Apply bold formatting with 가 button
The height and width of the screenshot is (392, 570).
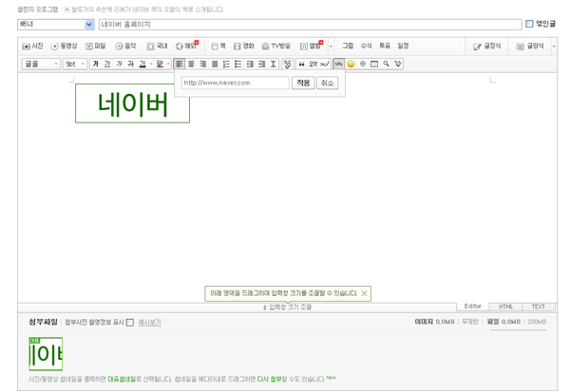pyautogui.click(x=96, y=64)
